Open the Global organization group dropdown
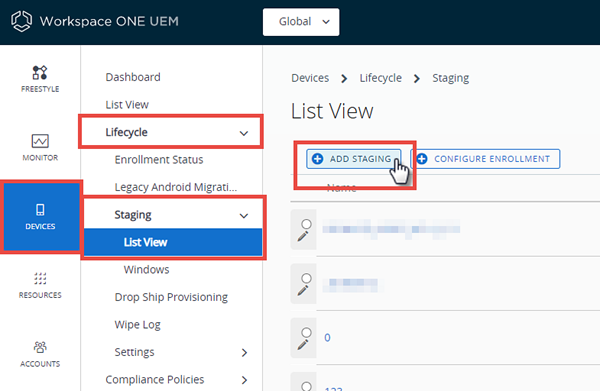The height and width of the screenshot is (391, 600). 301,22
